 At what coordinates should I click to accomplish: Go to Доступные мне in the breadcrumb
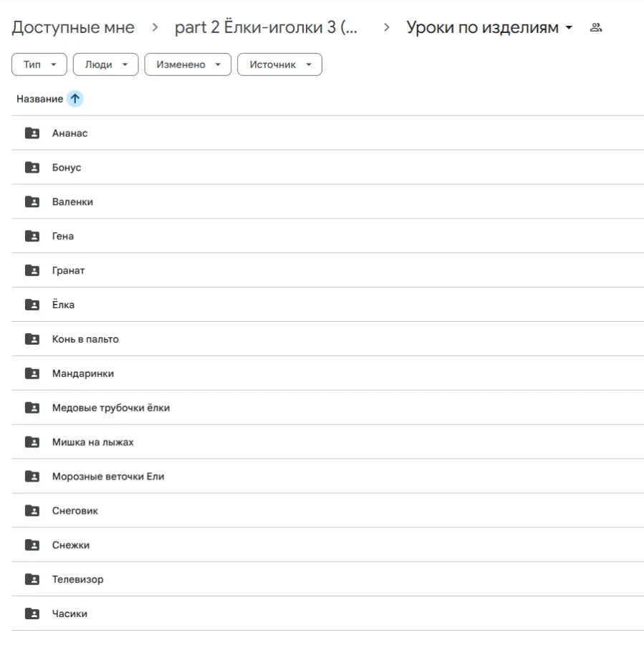click(72, 27)
